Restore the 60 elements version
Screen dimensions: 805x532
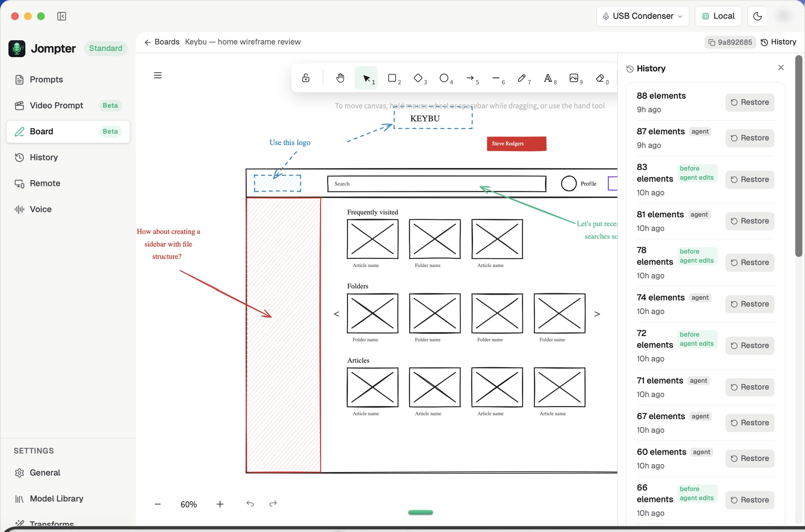[x=750, y=459]
